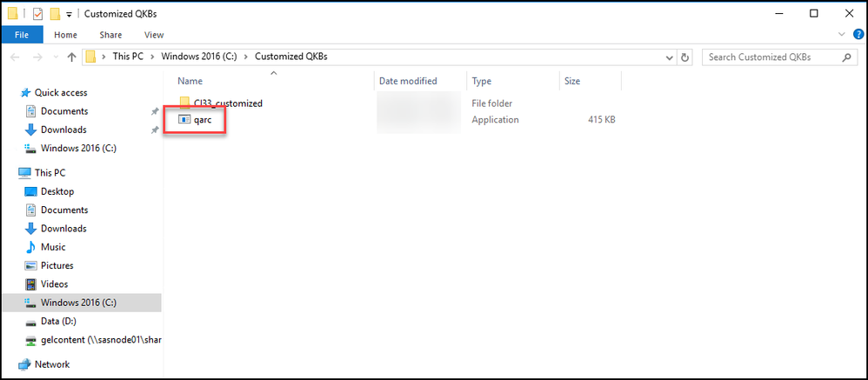Click the This PC monitor icon
Viewport: 868px width, 380px height.
(25, 172)
